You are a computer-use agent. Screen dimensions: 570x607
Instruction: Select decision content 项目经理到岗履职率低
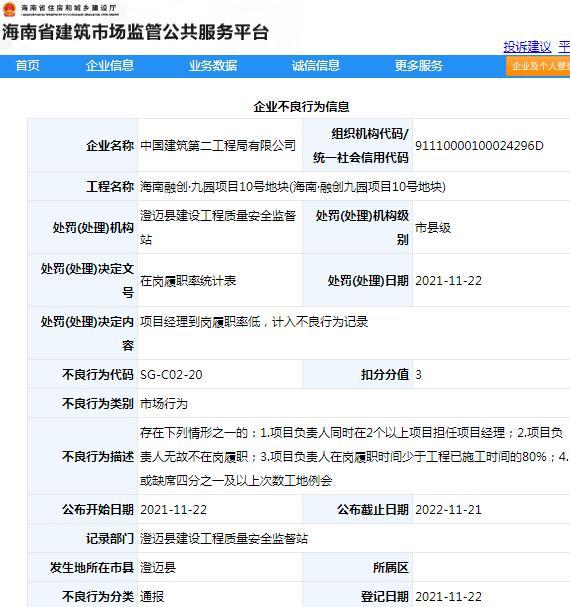pos(200,322)
